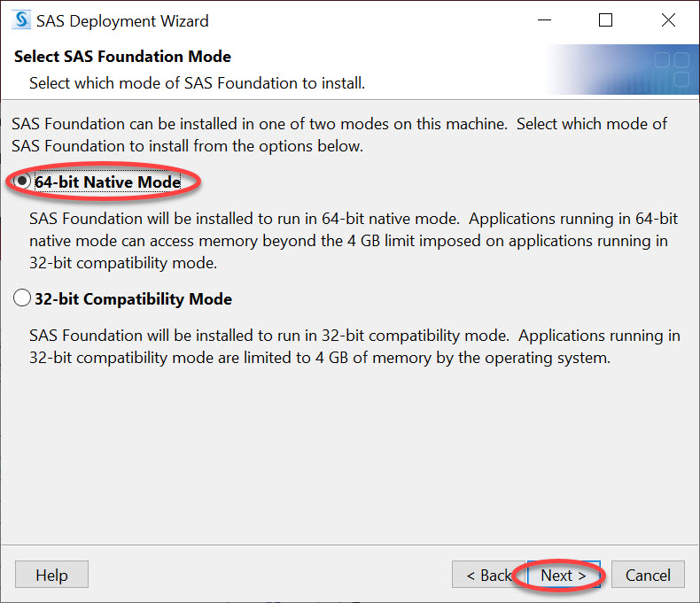This screenshot has height=603, width=700.
Task: Click the 'native mode can access memory beyond' line
Action: coord(348,241)
